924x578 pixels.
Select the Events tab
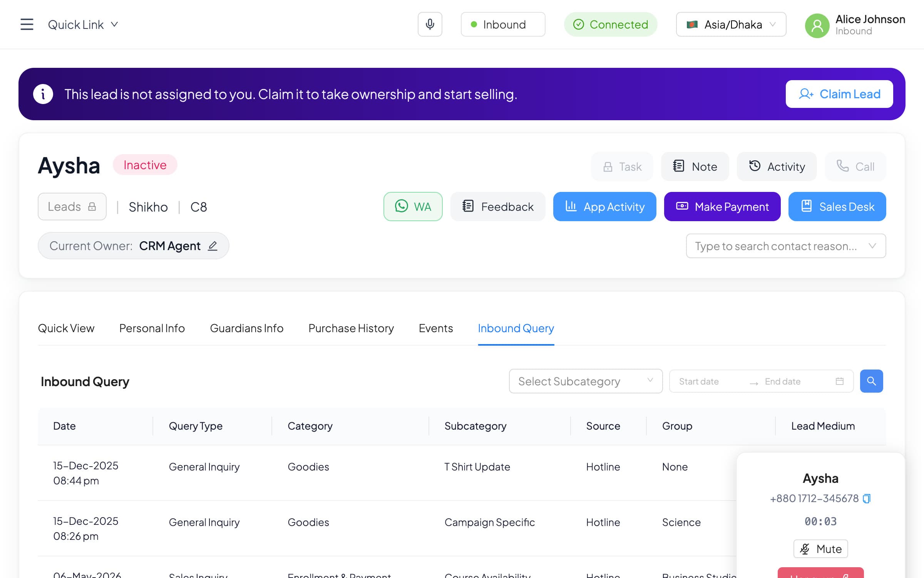point(436,328)
